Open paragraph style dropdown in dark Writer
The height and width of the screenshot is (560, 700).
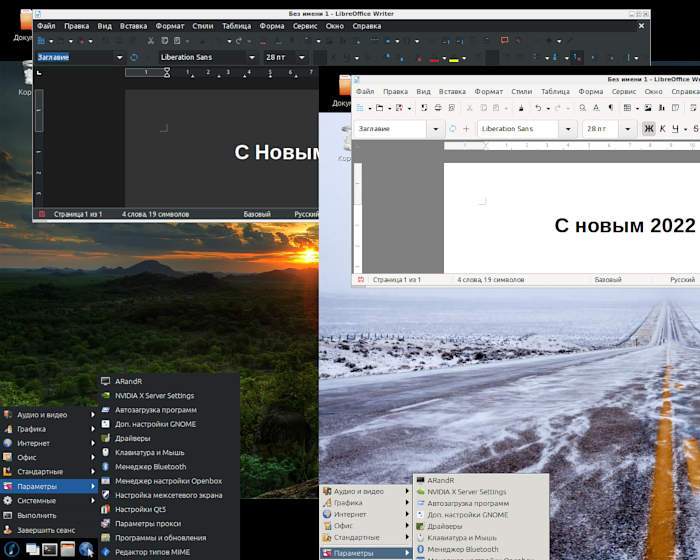120,57
